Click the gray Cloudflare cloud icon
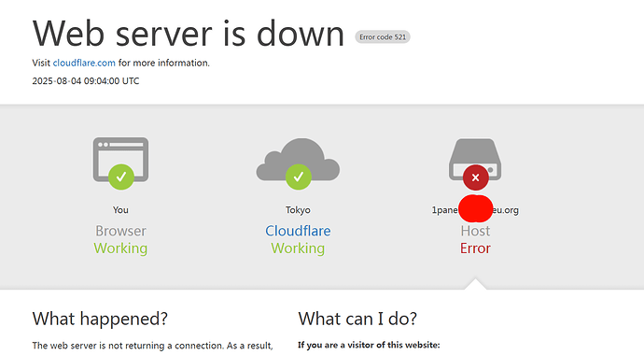 tap(298, 160)
